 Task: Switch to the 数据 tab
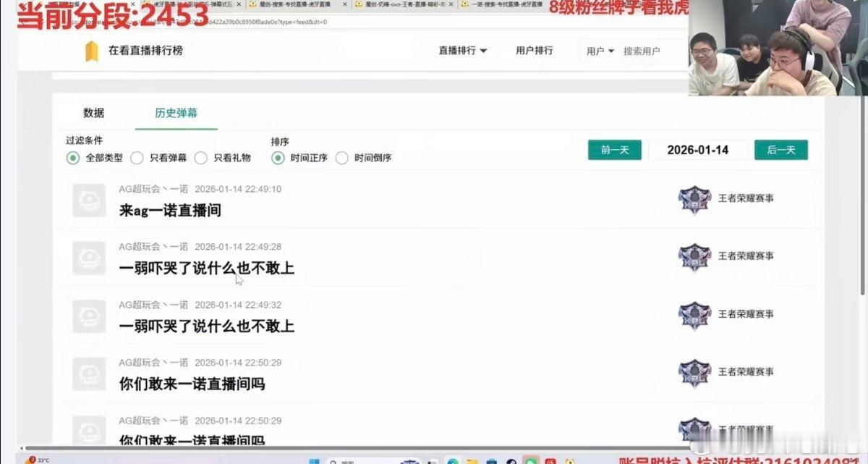pyautogui.click(x=94, y=113)
